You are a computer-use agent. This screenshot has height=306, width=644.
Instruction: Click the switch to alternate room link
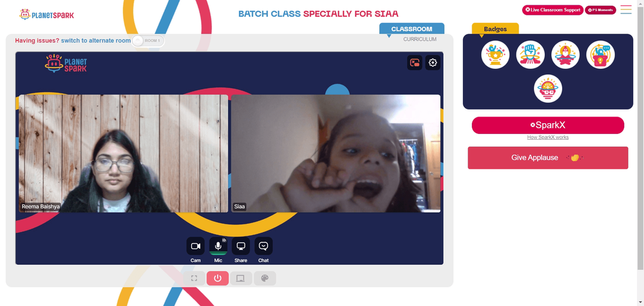pyautogui.click(x=96, y=41)
